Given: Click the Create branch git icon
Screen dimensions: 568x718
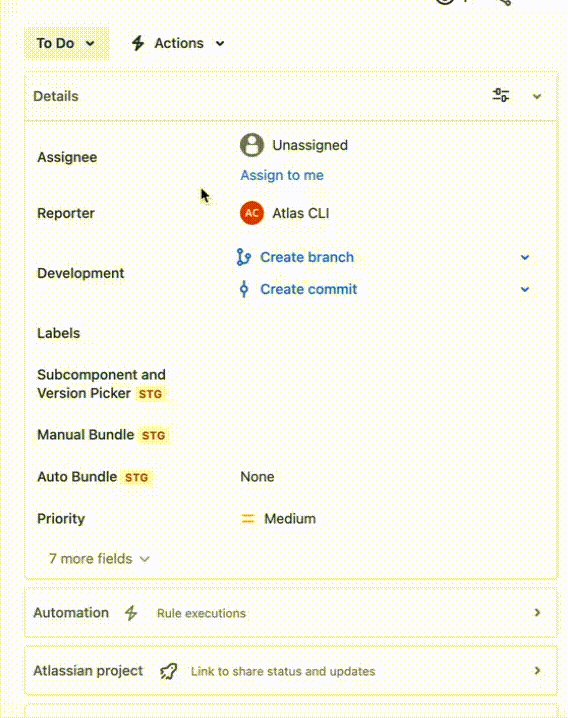Looking at the screenshot, I should coord(244,257).
